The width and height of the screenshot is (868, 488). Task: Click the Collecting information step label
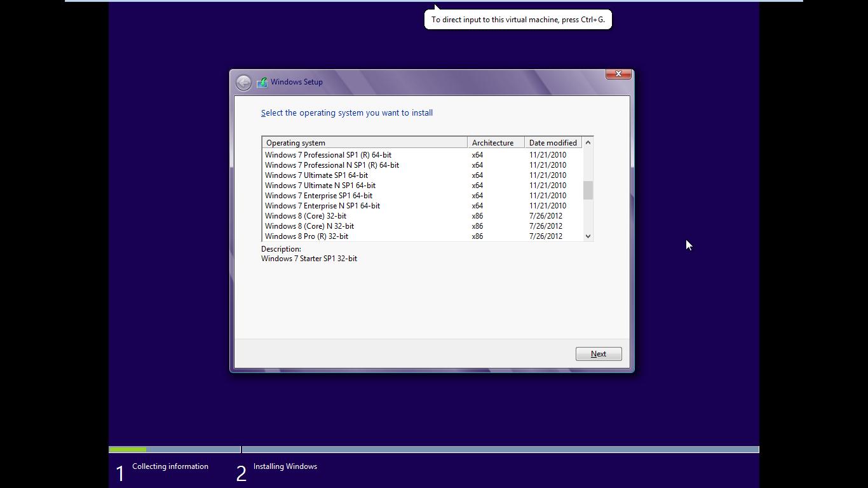[170, 466]
